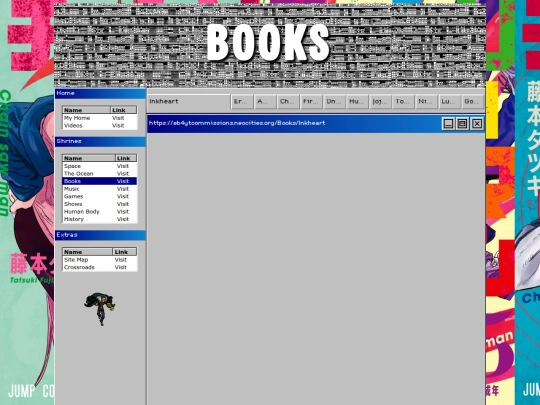Maximize the Inkheart content window
Image resolution: width=540 pixels, height=405 pixels.
pyautogui.click(x=462, y=124)
